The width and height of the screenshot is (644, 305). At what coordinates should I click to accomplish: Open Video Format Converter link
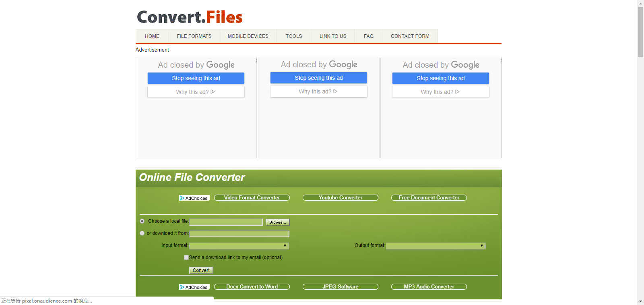tap(252, 197)
